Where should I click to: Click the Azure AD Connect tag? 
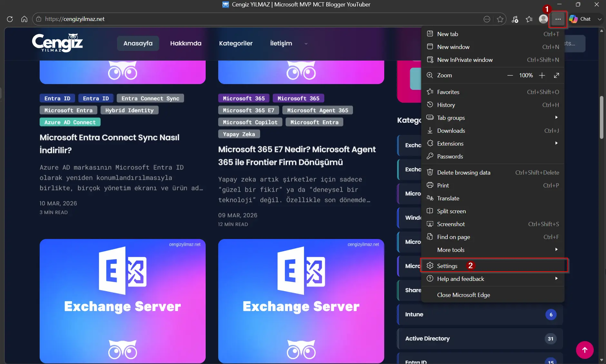(x=70, y=122)
